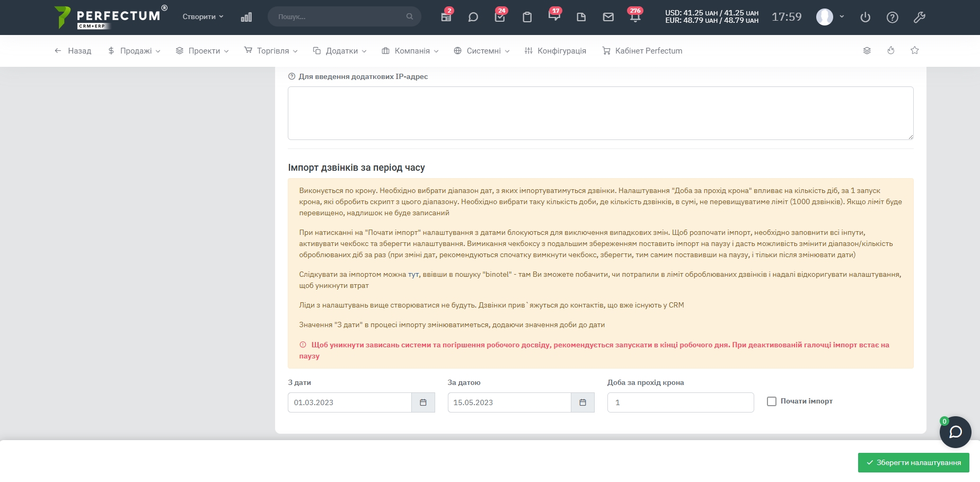Image resolution: width=980 pixels, height=482 pixels.
Task: Click the power logout icon
Action: [x=865, y=17]
